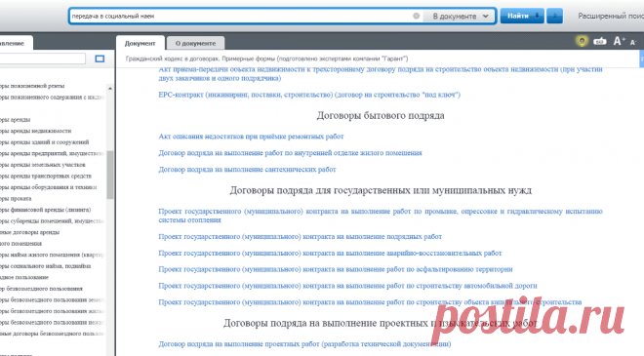The height and width of the screenshot is (356, 644).
Task: Select the short 'ры аренды' contents item
Action: click(x=15, y=120)
